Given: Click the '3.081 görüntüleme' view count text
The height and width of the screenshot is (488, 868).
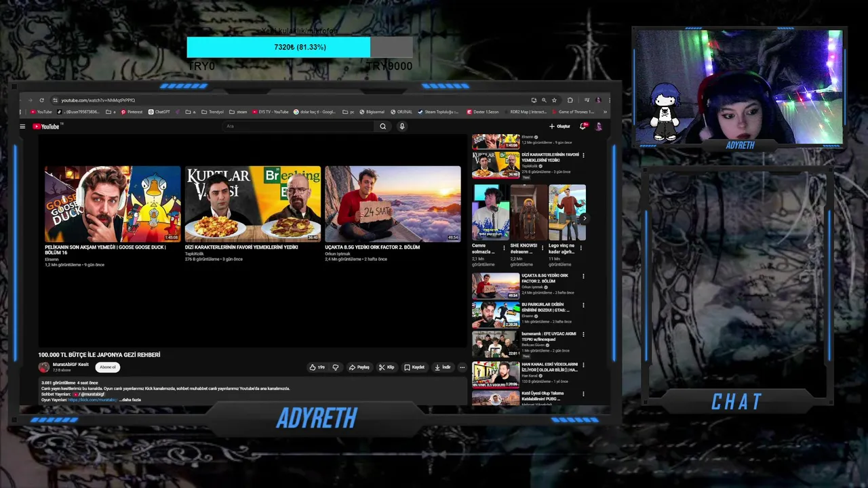Looking at the screenshot, I should [x=58, y=383].
